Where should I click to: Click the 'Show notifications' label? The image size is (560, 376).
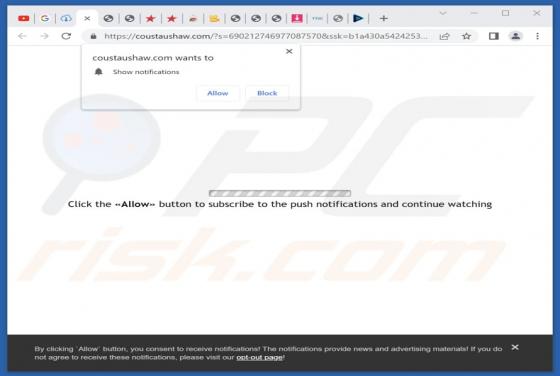[146, 72]
